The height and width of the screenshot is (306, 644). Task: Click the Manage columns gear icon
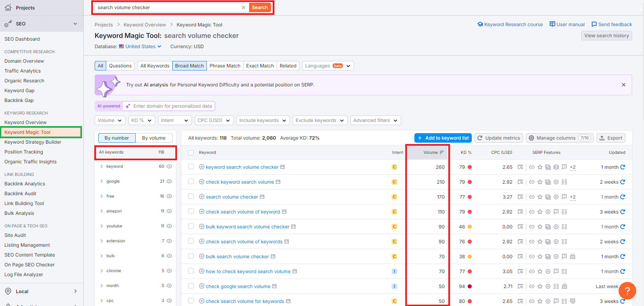[x=531, y=138]
